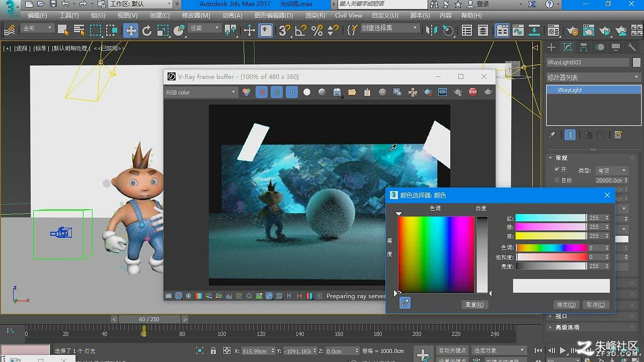Click 重置(R) in color selector

tap(474, 305)
